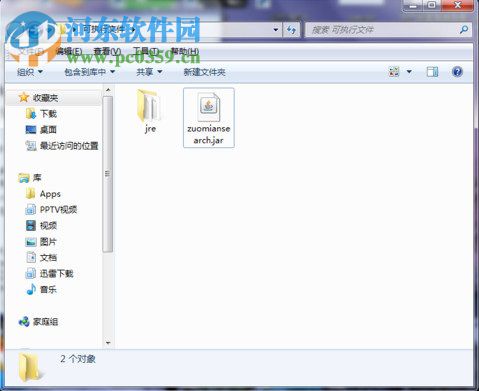Change view with the view icon
The width and height of the screenshot is (479, 391).
394,72
